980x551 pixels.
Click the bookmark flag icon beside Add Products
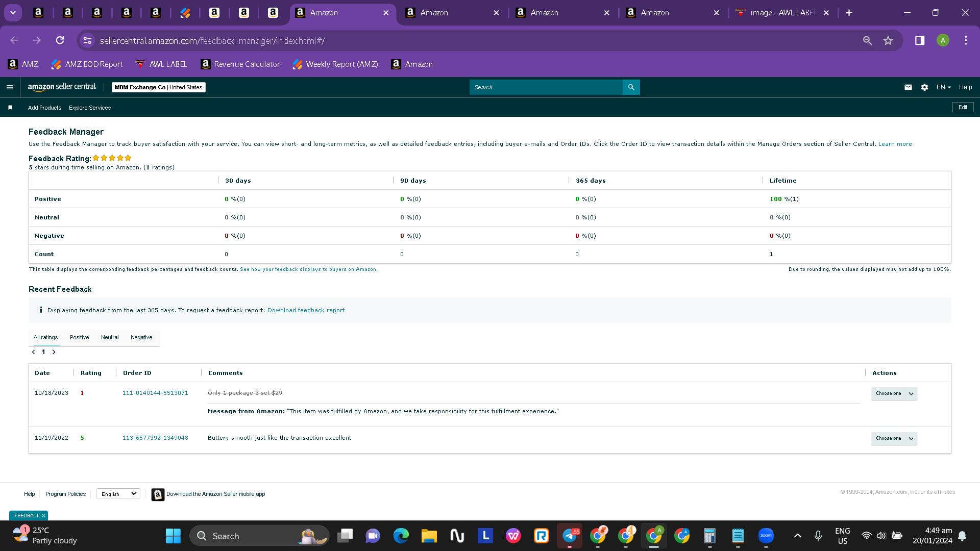tap(10, 108)
